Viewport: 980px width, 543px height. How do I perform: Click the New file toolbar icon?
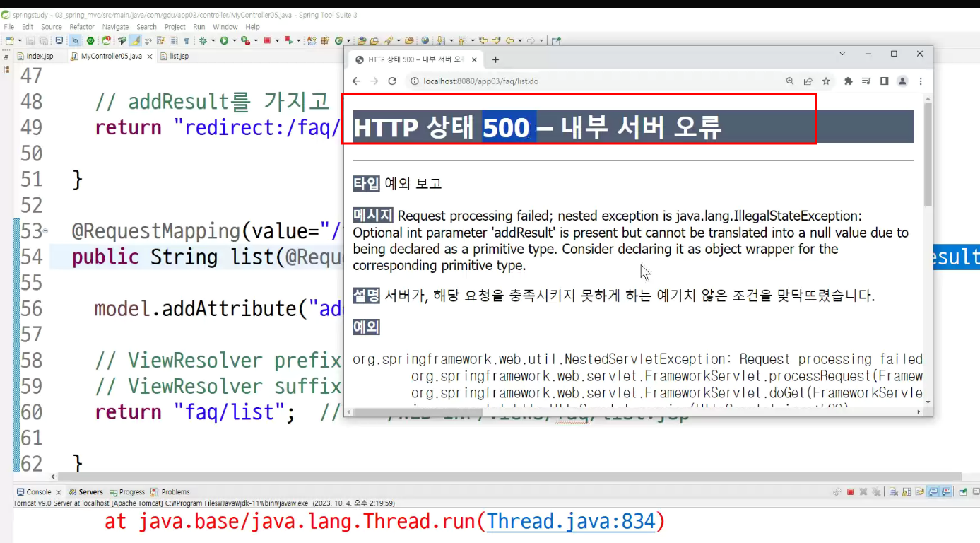pos(9,41)
